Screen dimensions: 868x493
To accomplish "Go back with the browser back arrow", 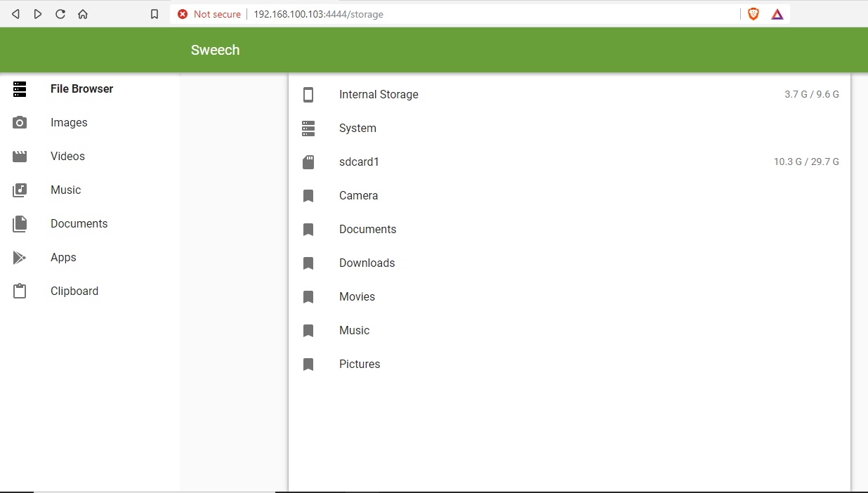I will 15,14.
